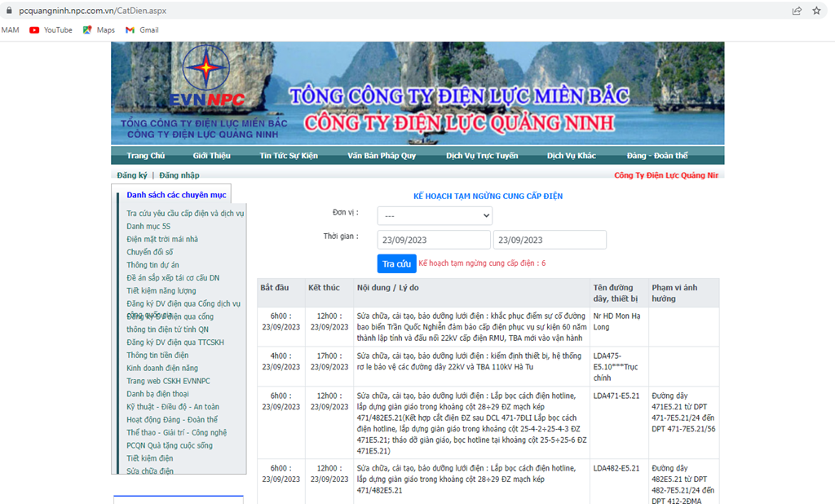Open the YouTube bookmark

pos(51,30)
